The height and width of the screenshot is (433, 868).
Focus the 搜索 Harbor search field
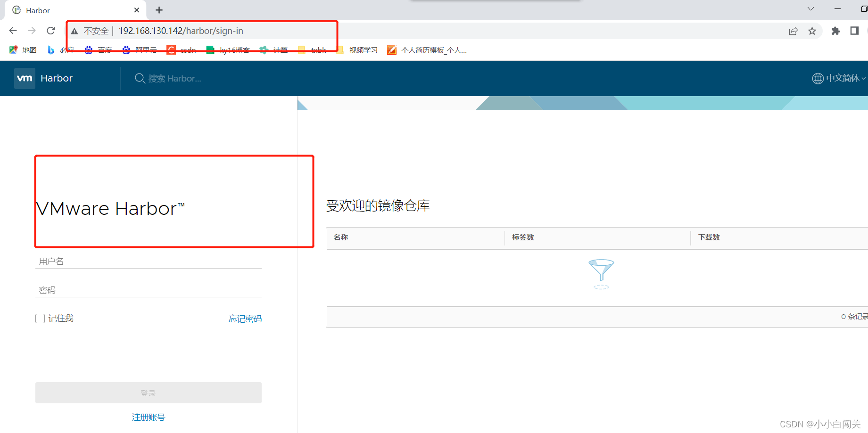(175, 79)
